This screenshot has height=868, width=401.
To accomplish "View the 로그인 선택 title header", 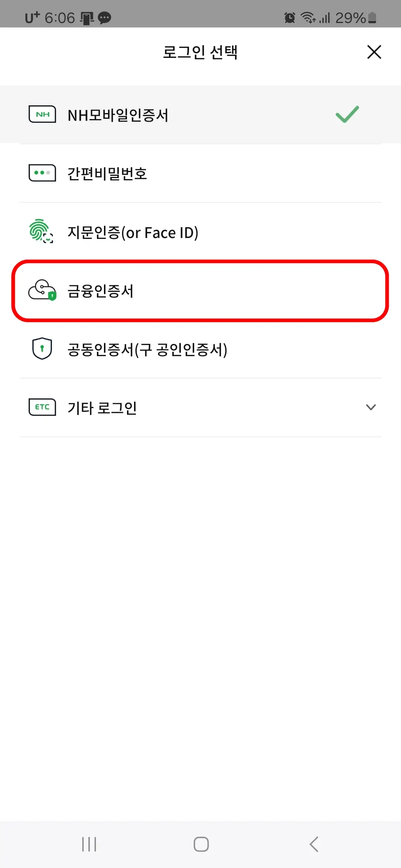I will coord(200,53).
